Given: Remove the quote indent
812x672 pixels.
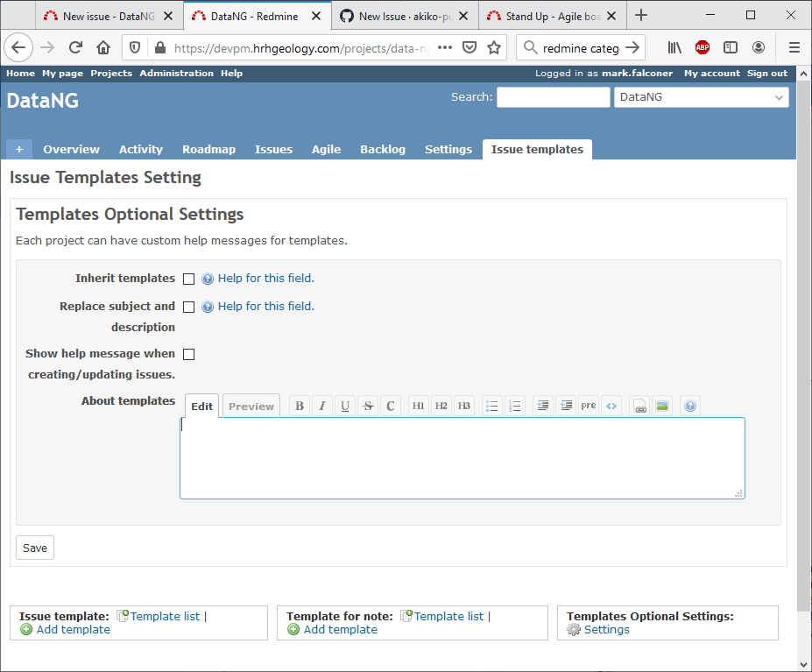Looking at the screenshot, I should 566,406.
